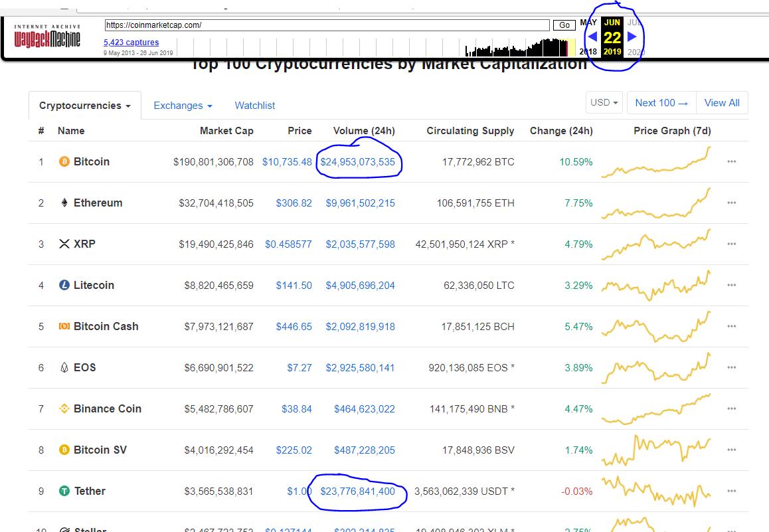This screenshot has width=769, height=532.
Task: Open the three-dot menu for EOS row
Action: (732, 367)
